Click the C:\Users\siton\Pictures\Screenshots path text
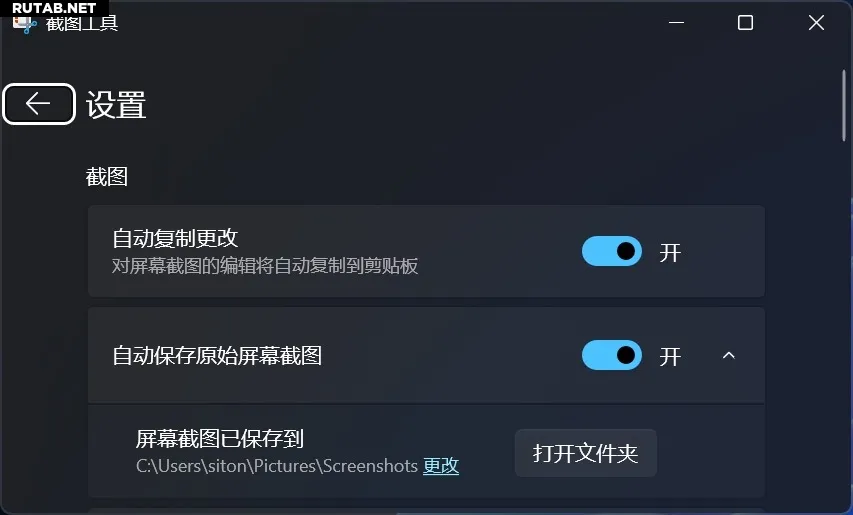This screenshot has height=515, width=853. pyautogui.click(x=277, y=466)
